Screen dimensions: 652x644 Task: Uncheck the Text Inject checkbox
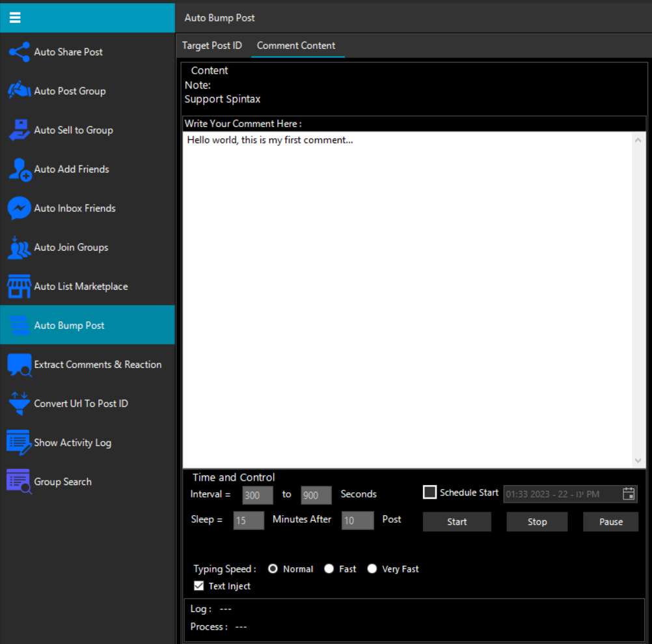tap(198, 586)
